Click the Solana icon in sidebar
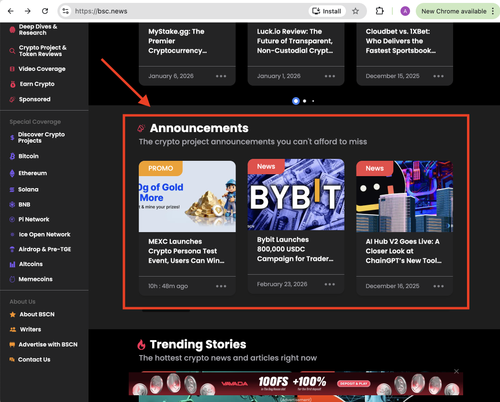The height and width of the screenshot is (402, 500). [x=12, y=190]
